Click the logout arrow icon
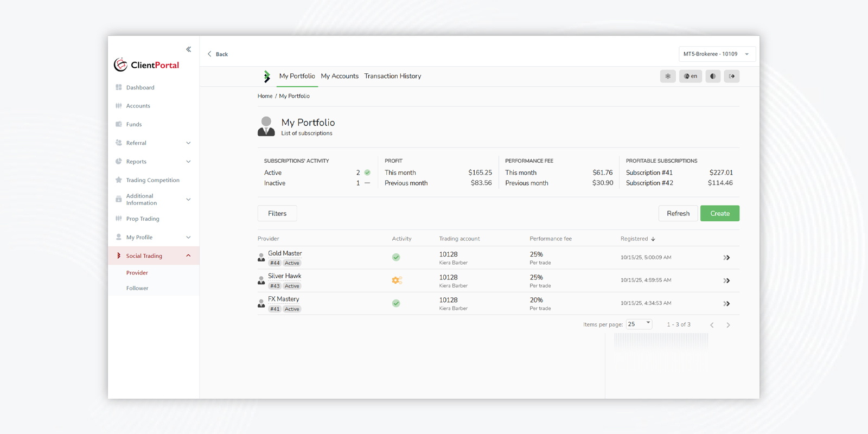Image resolution: width=868 pixels, height=434 pixels. (x=731, y=76)
